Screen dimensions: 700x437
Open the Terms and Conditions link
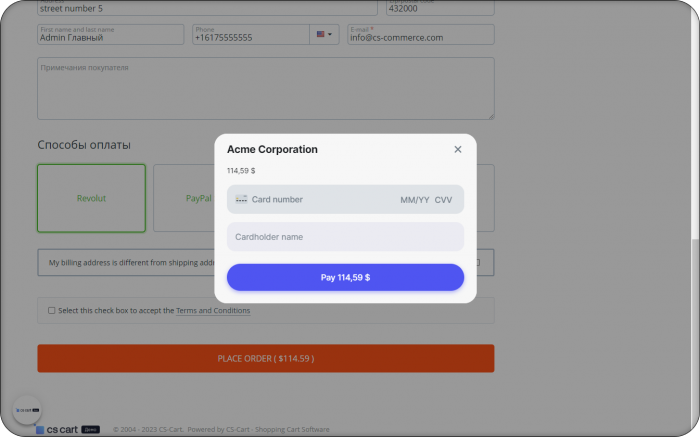pyautogui.click(x=213, y=310)
